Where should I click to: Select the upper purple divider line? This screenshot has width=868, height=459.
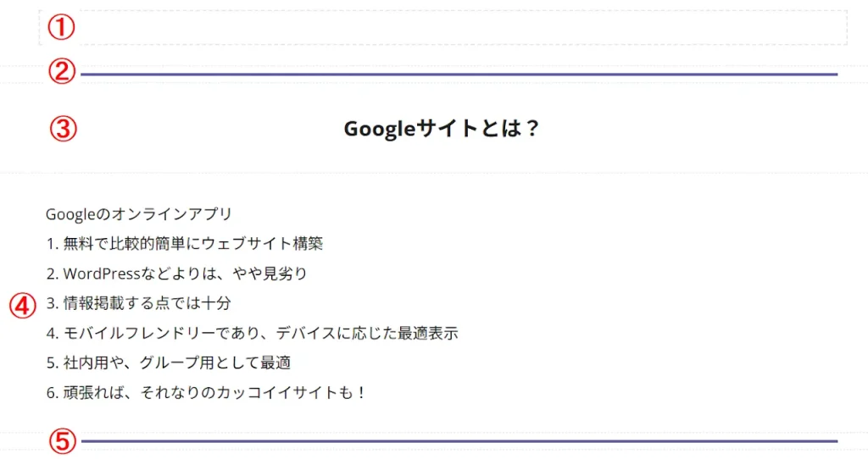458,75
